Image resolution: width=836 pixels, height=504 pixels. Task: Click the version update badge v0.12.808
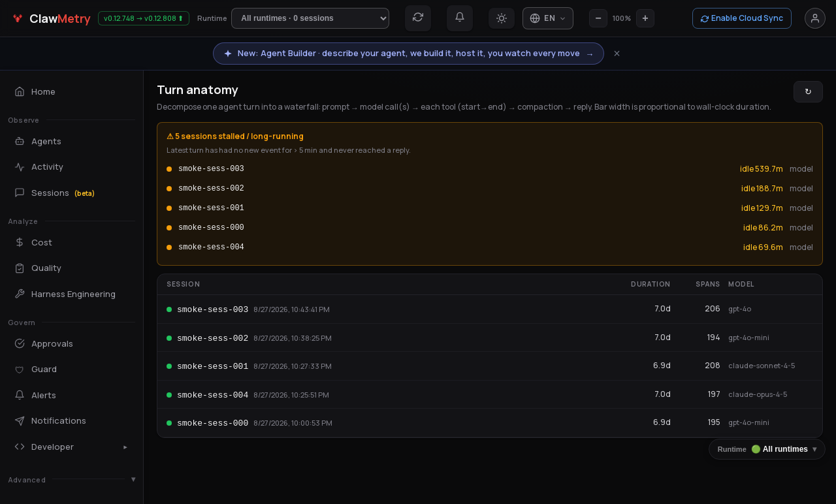tap(144, 18)
